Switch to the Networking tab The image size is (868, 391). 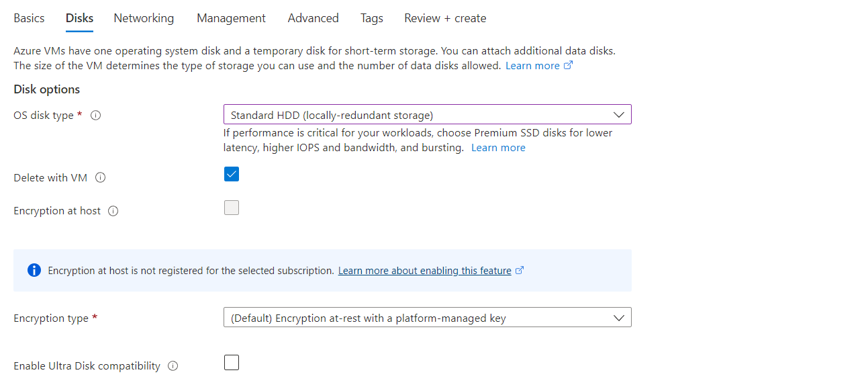144,18
